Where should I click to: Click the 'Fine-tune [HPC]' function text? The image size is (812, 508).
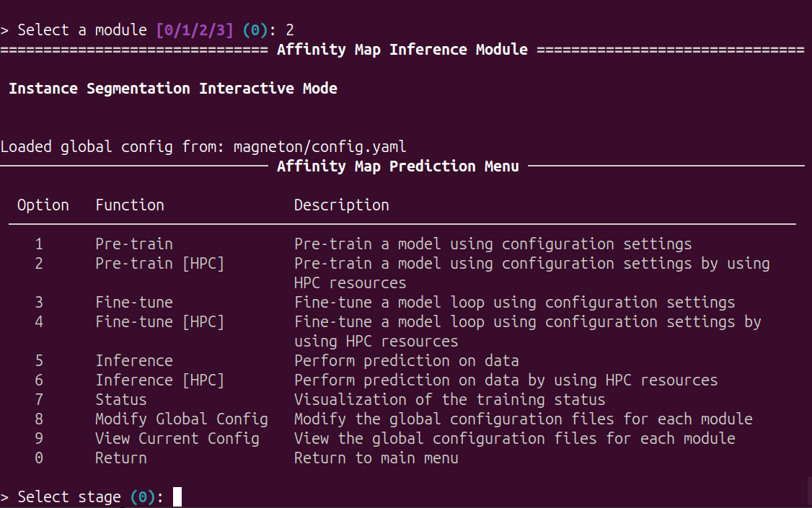pos(160,322)
